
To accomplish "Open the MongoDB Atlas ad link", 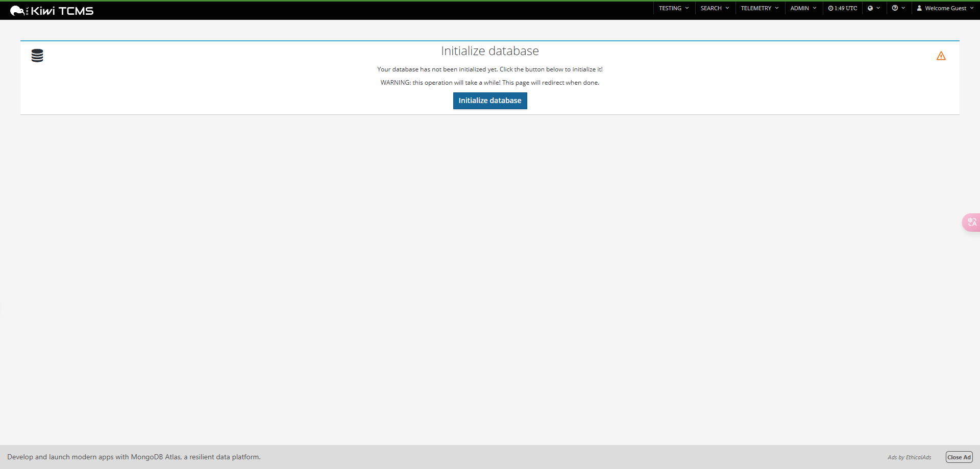I will 134,457.
